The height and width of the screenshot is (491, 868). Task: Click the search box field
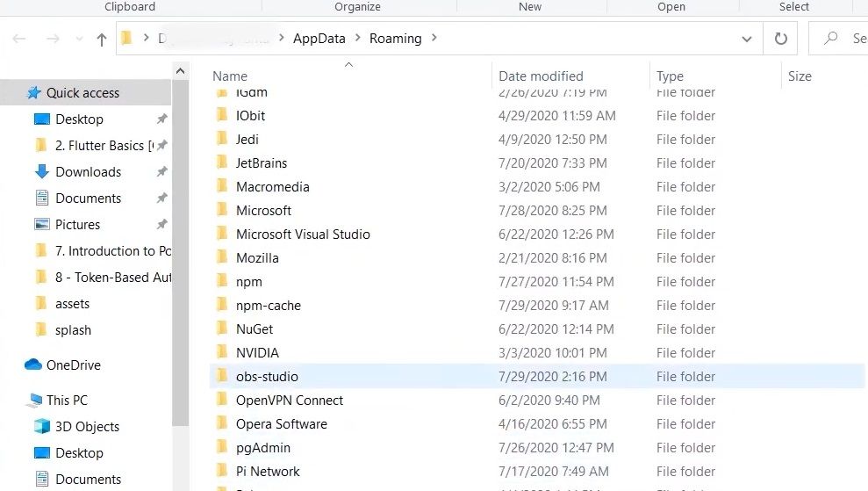click(838, 39)
